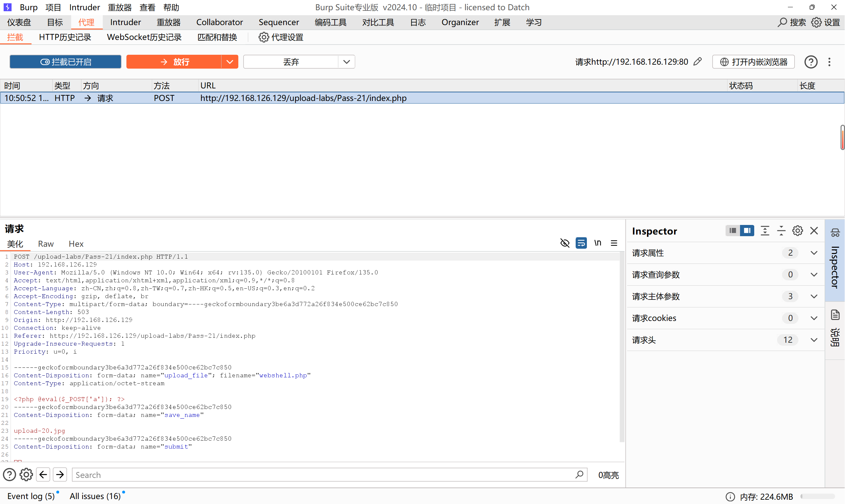
Task: Open the drop button dropdown arrow
Action: click(x=347, y=62)
